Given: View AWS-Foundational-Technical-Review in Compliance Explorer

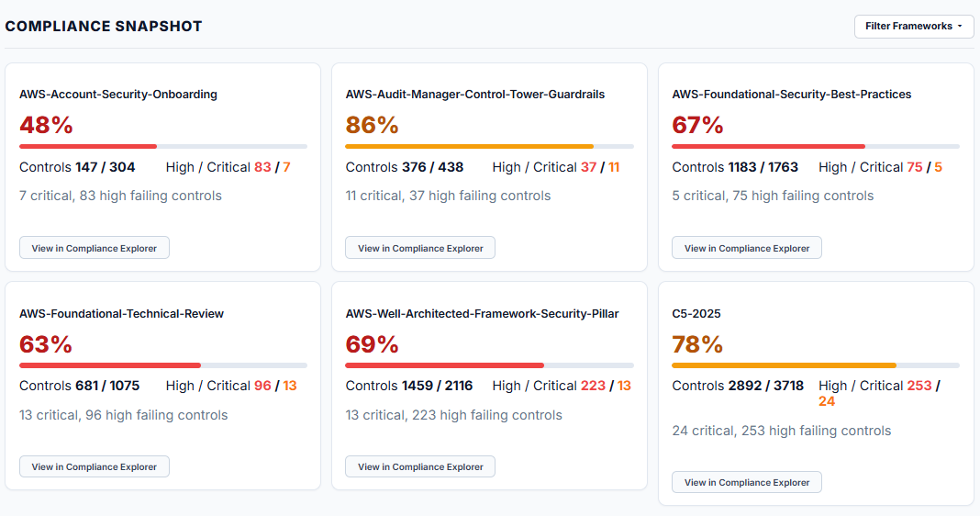Looking at the screenshot, I should [95, 466].
